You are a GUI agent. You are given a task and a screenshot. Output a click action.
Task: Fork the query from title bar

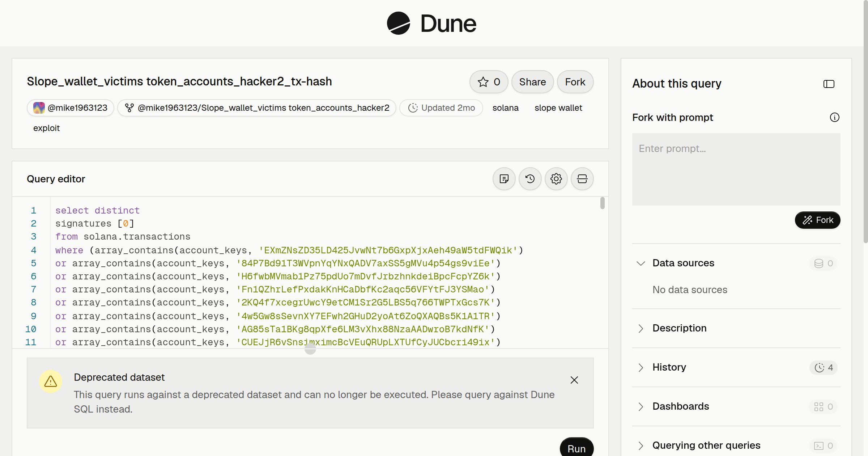575,82
